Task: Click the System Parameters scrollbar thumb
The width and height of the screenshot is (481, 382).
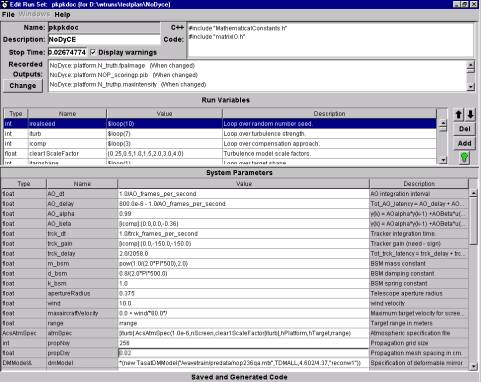Action: point(474,220)
